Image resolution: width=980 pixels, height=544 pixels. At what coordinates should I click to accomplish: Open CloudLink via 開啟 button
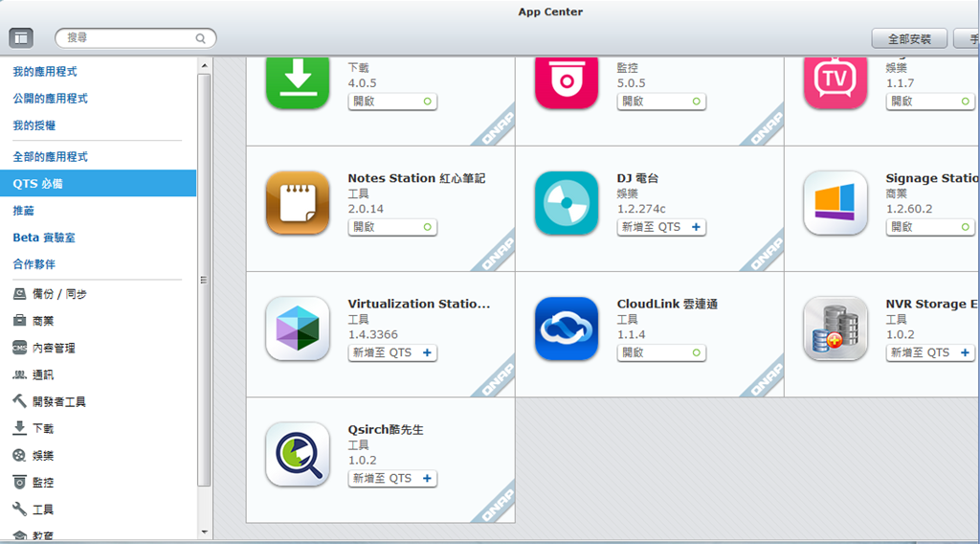[661, 352]
